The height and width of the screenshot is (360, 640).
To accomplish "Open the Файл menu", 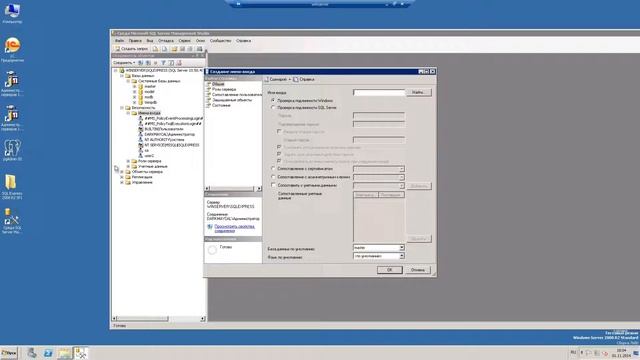I will click(x=120, y=41).
